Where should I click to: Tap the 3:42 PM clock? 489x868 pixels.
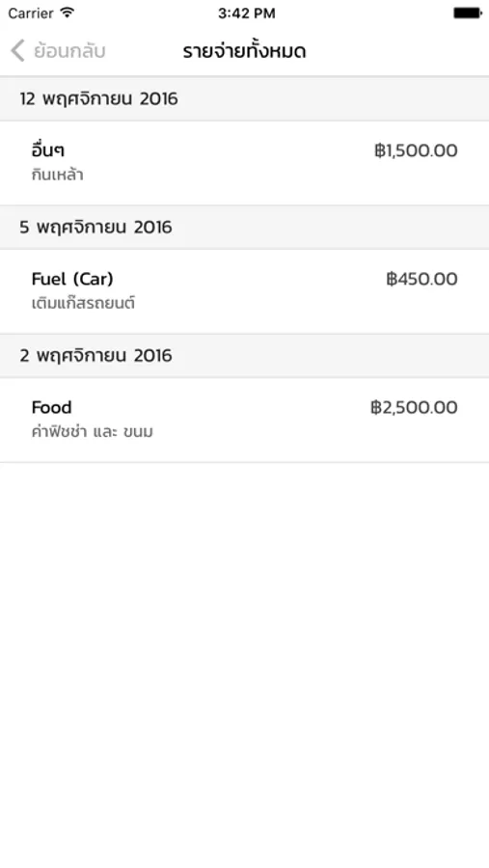247,14
